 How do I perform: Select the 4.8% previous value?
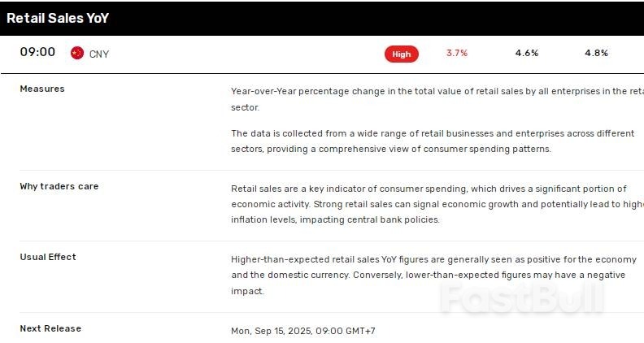pos(596,53)
